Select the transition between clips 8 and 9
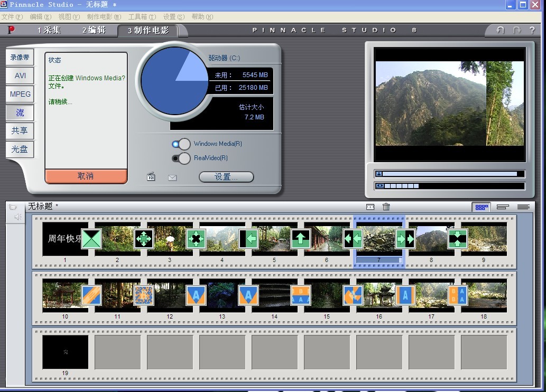The image size is (546, 392). tap(458, 239)
